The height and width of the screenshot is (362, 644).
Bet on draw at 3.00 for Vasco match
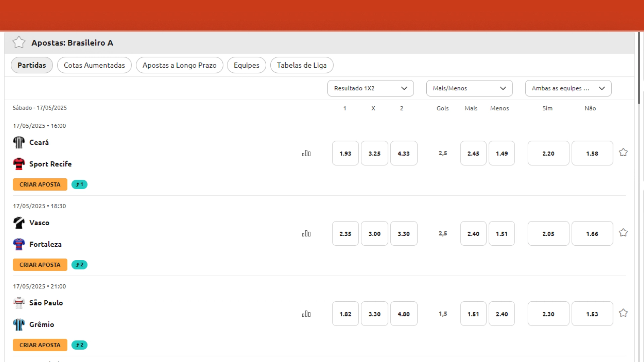(375, 234)
